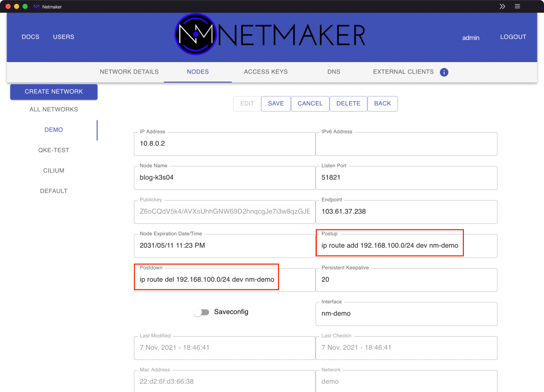
Task: Click the Create Network button
Action: point(54,92)
